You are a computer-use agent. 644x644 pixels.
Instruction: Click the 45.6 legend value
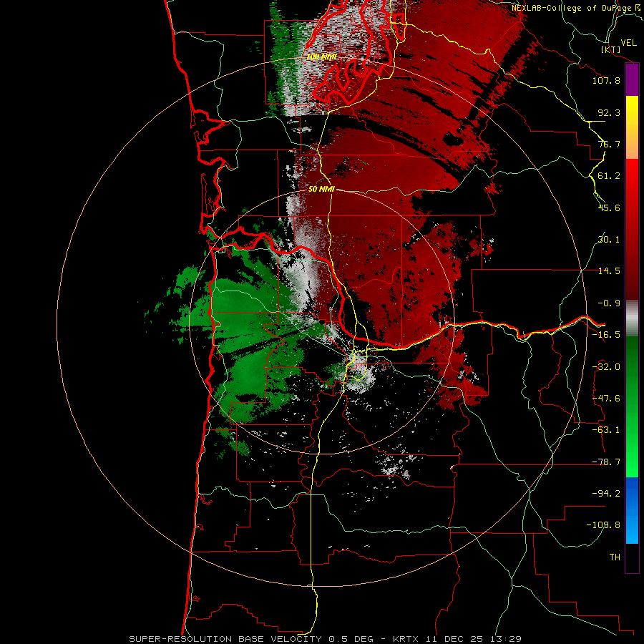(609, 208)
